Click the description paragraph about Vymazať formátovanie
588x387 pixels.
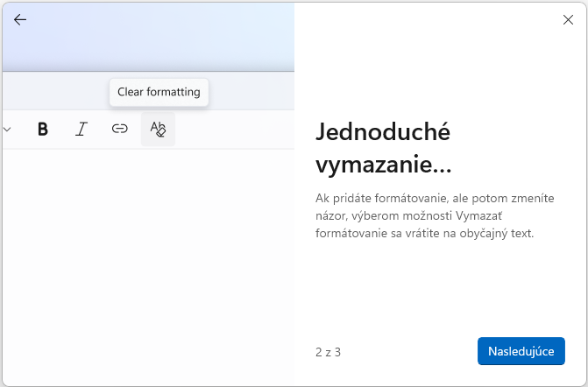coord(436,216)
